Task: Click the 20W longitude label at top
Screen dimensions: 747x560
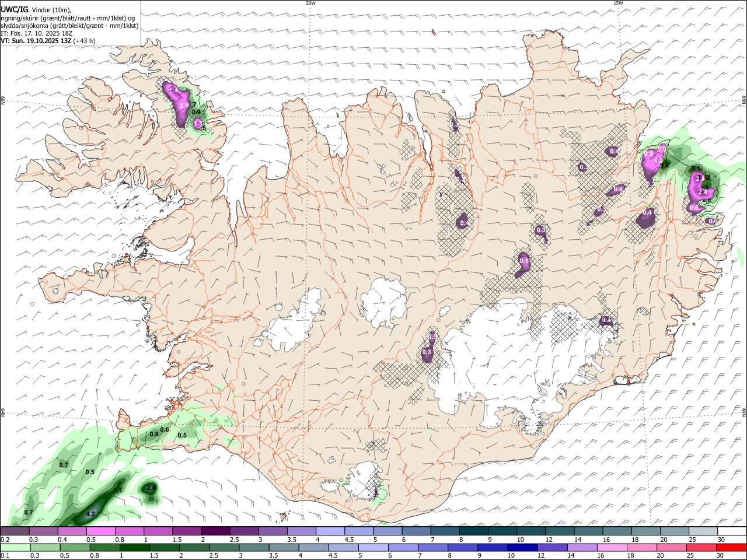Action: click(x=310, y=3)
